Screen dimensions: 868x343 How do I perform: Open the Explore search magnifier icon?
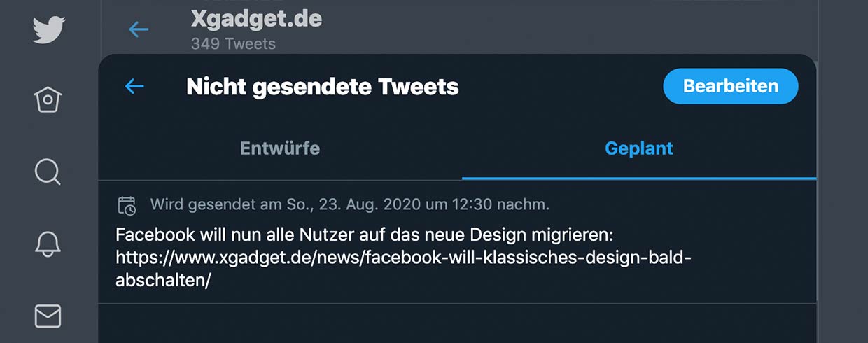[48, 171]
